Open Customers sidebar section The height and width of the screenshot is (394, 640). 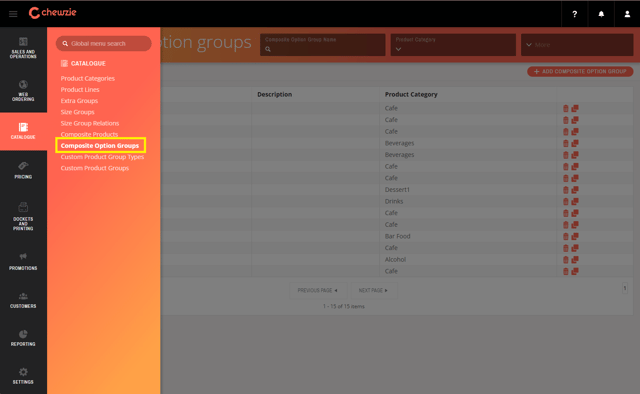[x=23, y=300]
